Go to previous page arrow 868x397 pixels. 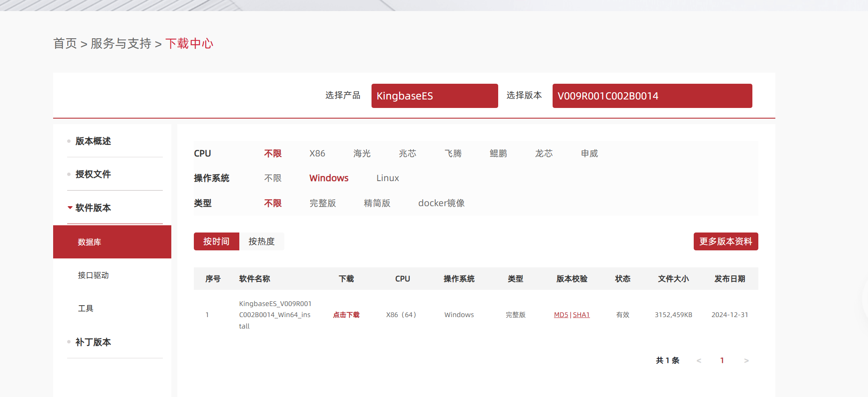699,360
